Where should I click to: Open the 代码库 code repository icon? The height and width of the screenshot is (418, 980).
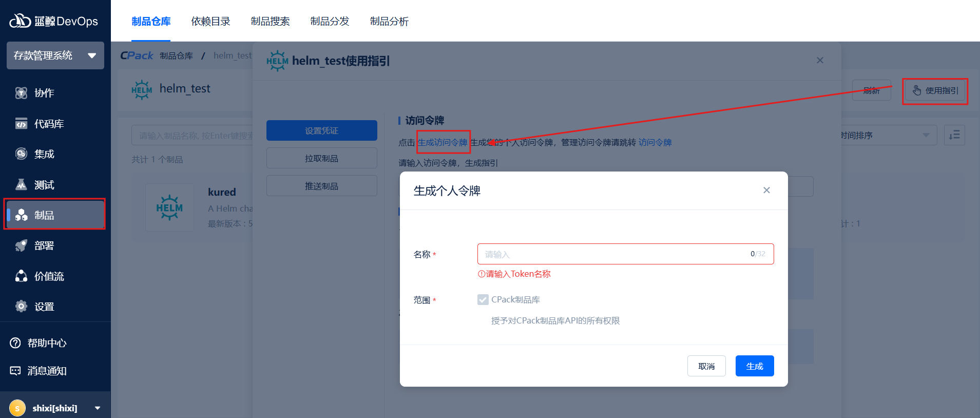coord(21,124)
